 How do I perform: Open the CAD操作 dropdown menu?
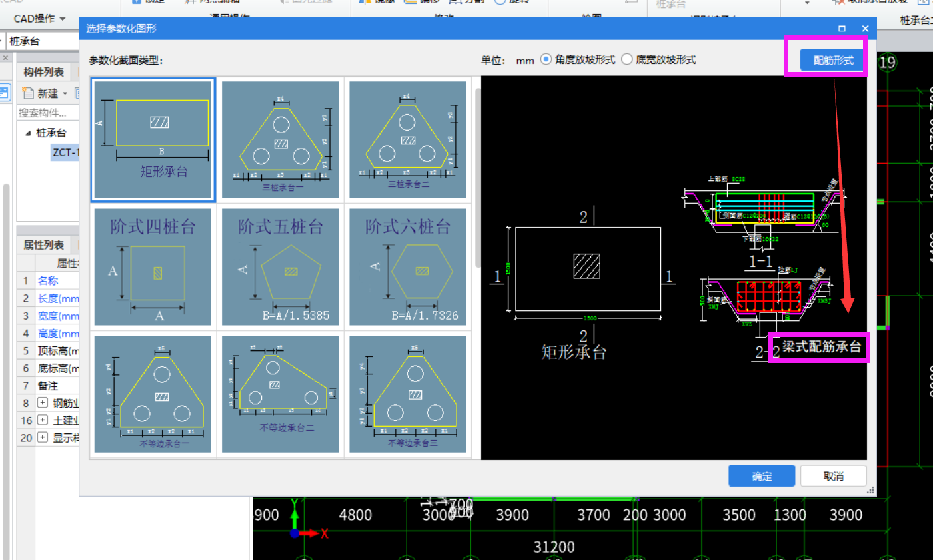[x=39, y=19]
